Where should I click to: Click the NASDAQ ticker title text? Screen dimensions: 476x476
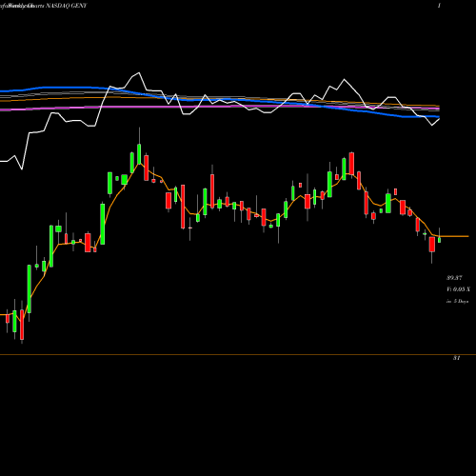[x=67, y=6]
